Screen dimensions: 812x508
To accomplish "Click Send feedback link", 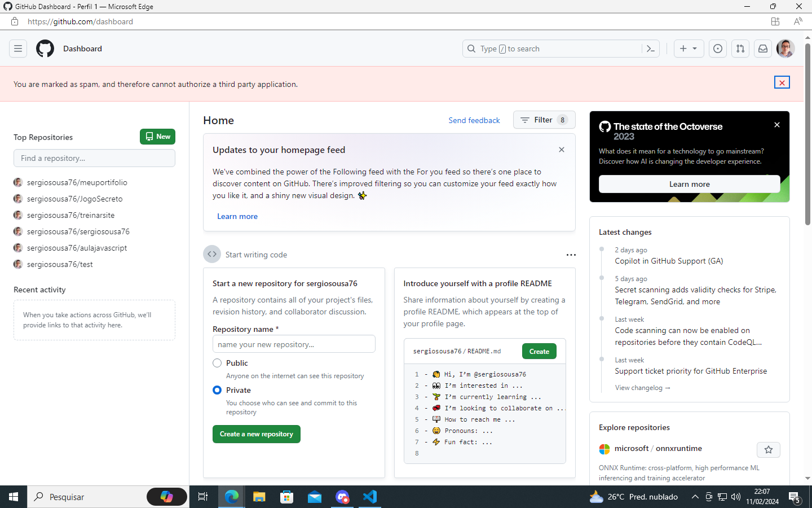I will 474,120.
